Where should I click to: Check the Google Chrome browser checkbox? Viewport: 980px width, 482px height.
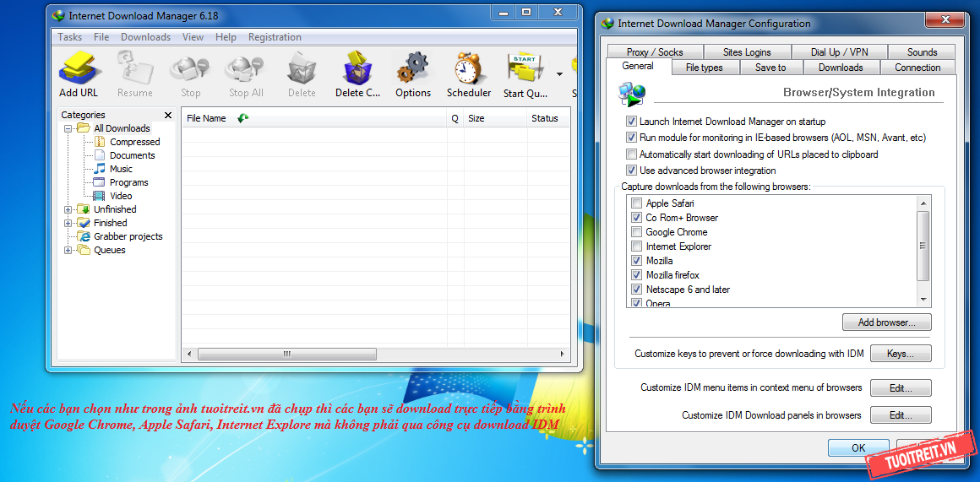636,232
